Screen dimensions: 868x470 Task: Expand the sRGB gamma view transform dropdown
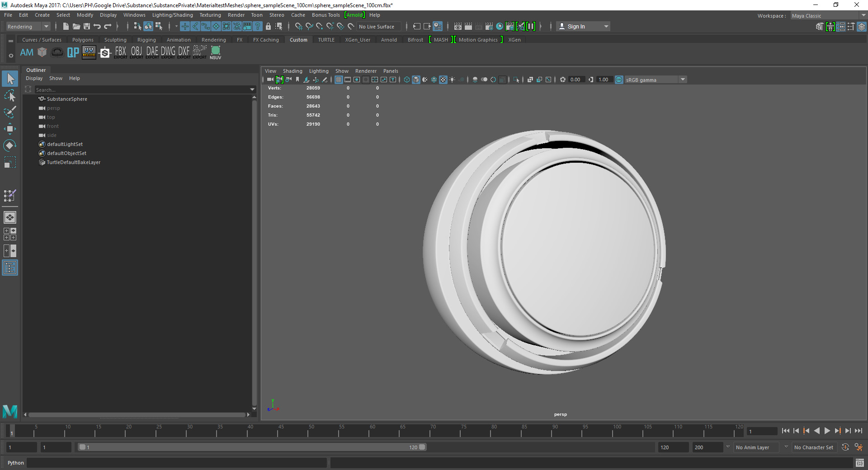(x=683, y=80)
